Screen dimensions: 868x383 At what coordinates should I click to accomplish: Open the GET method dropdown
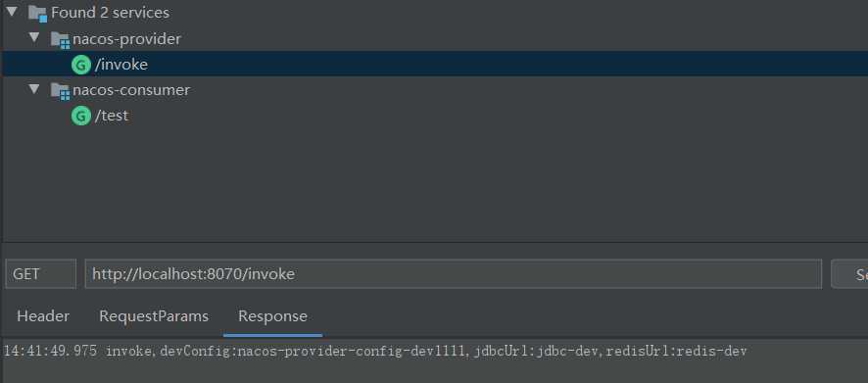(x=40, y=274)
